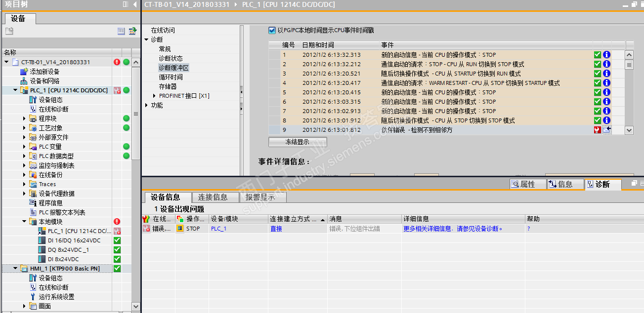Expand the 画面 folder under HMI_1
The width and height of the screenshot is (644, 313).
pyautogui.click(x=25, y=306)
